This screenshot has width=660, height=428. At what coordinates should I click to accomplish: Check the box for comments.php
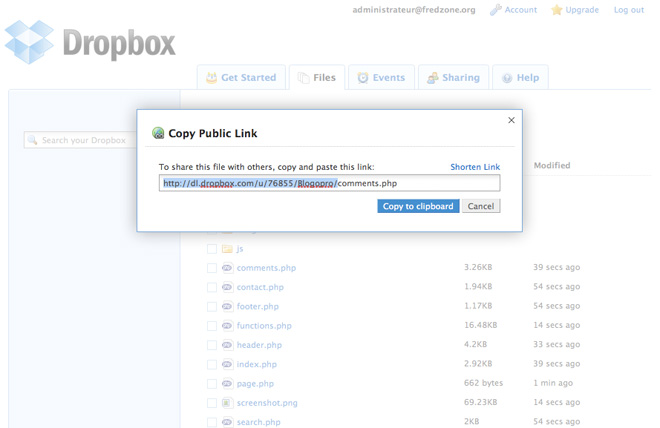point(212,268)
